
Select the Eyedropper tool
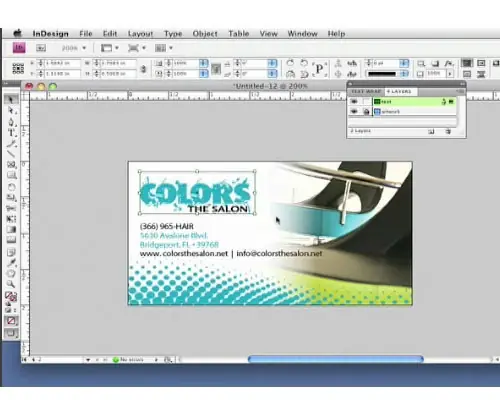point(11,263)
